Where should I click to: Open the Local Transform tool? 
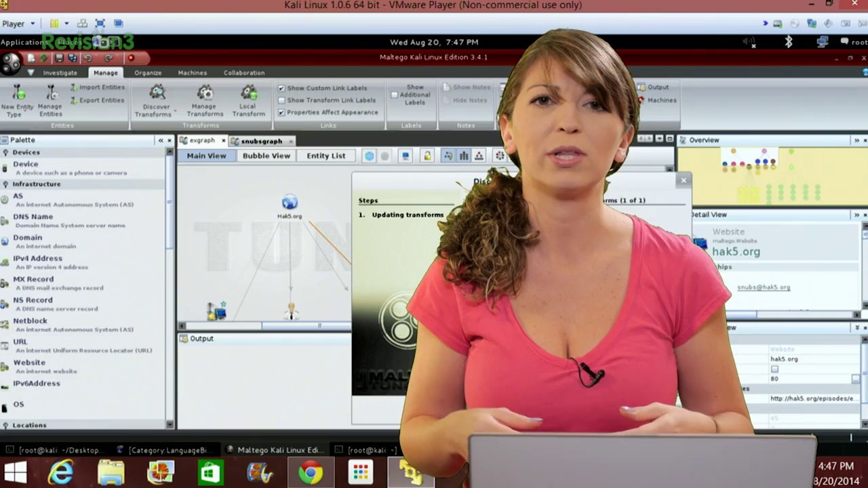tap(249, 100)
